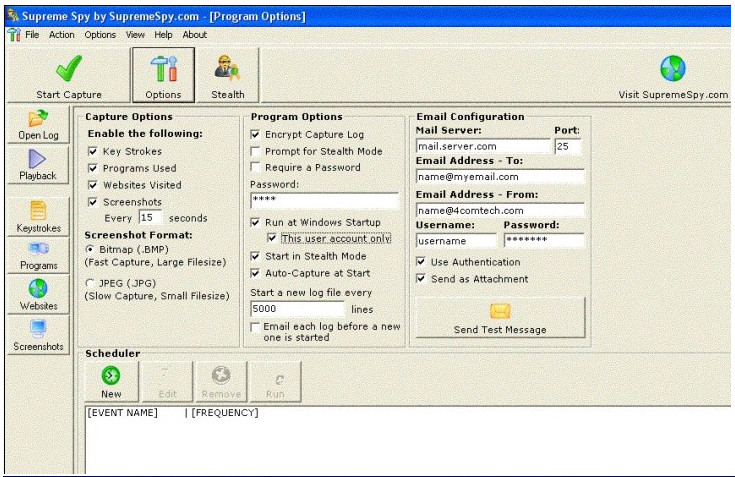The image size is (735, 477).
Task: Click the email Password field
Action: [544, 240]
